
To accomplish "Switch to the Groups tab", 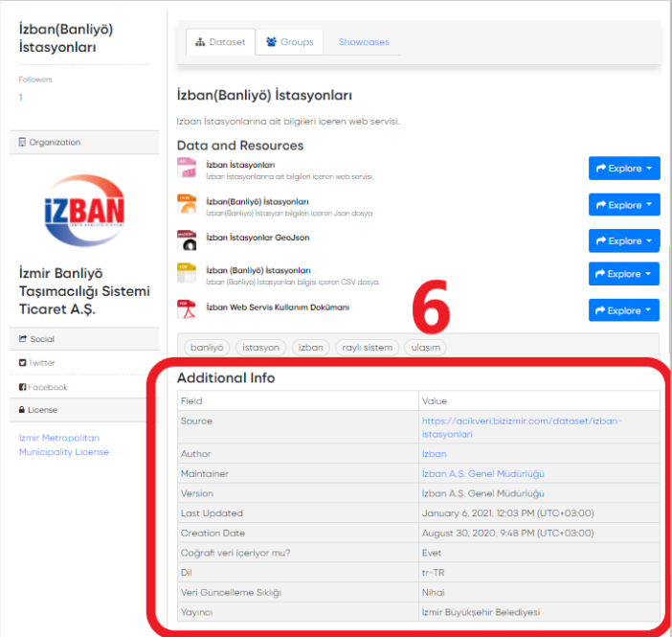I will 289,42.
